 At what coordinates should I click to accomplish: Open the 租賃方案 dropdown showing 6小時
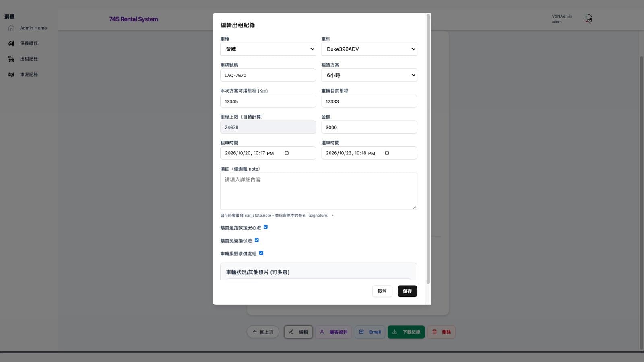(x=369, y=75)
